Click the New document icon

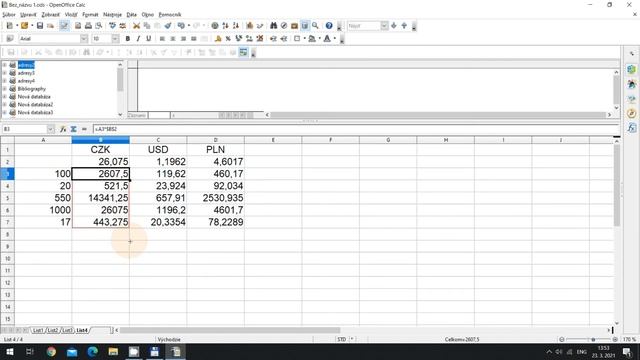pos(9,26)
